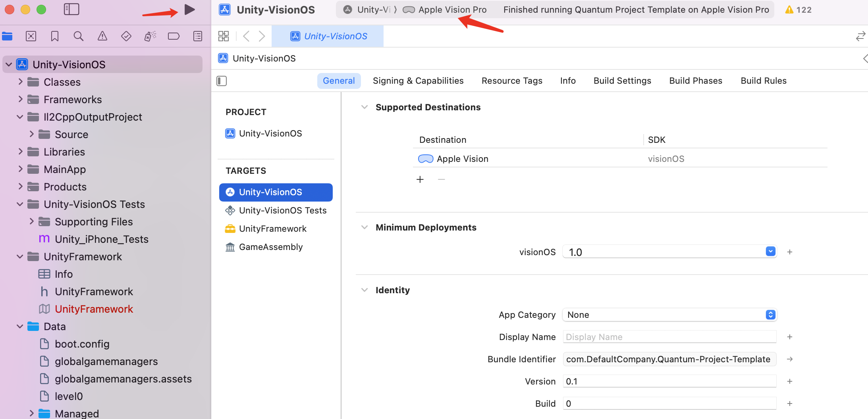Image resolution: width=868 pixels, height=419 pixels.
Task: Collapse the Identity section
Action: (x=364, y=290)
